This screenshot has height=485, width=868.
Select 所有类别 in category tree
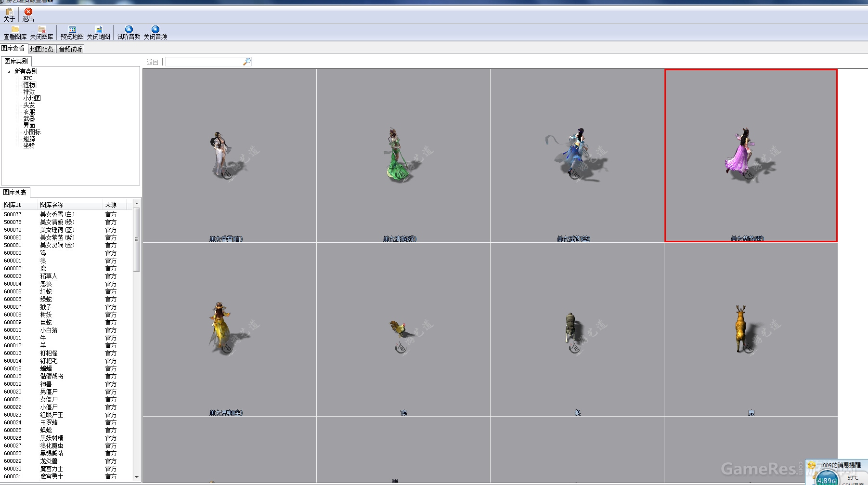coord(26,71)
